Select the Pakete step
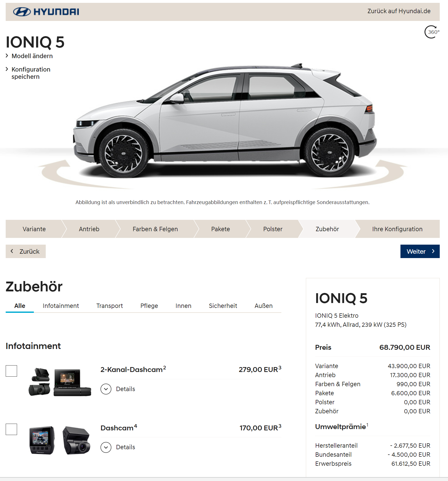 (220, 229)
